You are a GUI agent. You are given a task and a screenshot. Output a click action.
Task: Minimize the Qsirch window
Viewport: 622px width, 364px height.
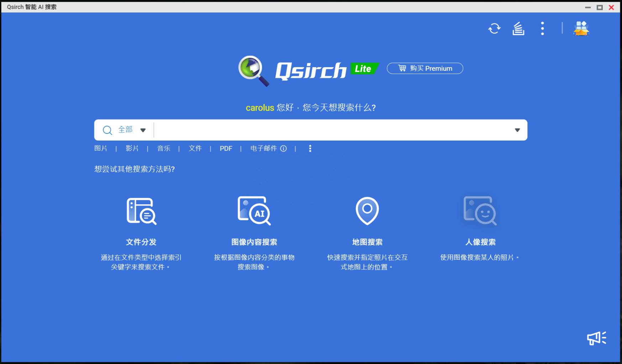588,7
